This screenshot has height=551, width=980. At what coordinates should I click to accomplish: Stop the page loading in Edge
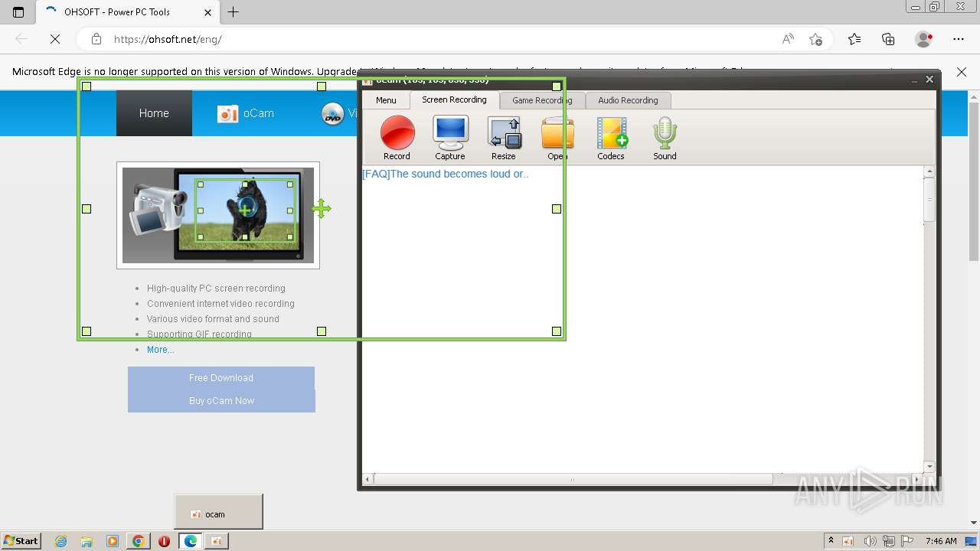click(55, 39)
